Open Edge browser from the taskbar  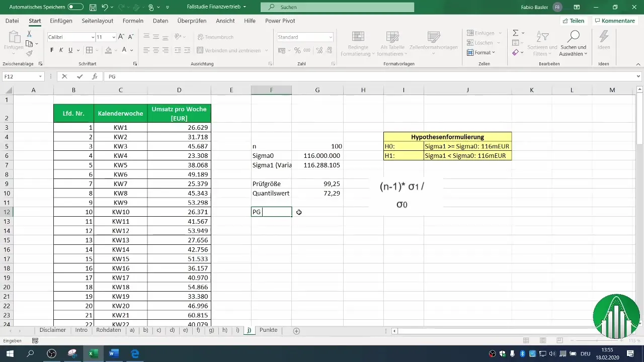pyautogui.click(x=135, y=354)
